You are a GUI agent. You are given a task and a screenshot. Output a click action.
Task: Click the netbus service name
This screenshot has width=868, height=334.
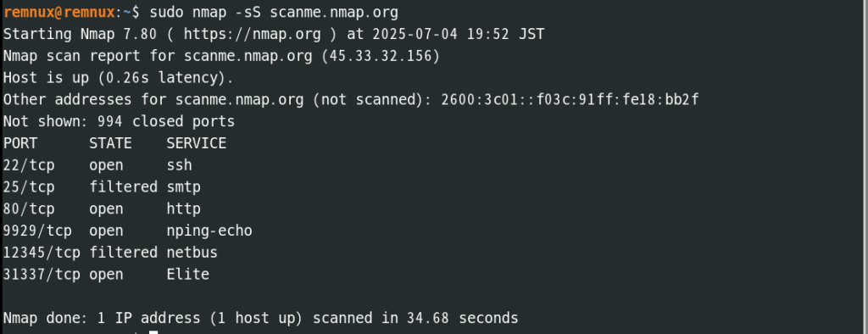click(192, 253)
